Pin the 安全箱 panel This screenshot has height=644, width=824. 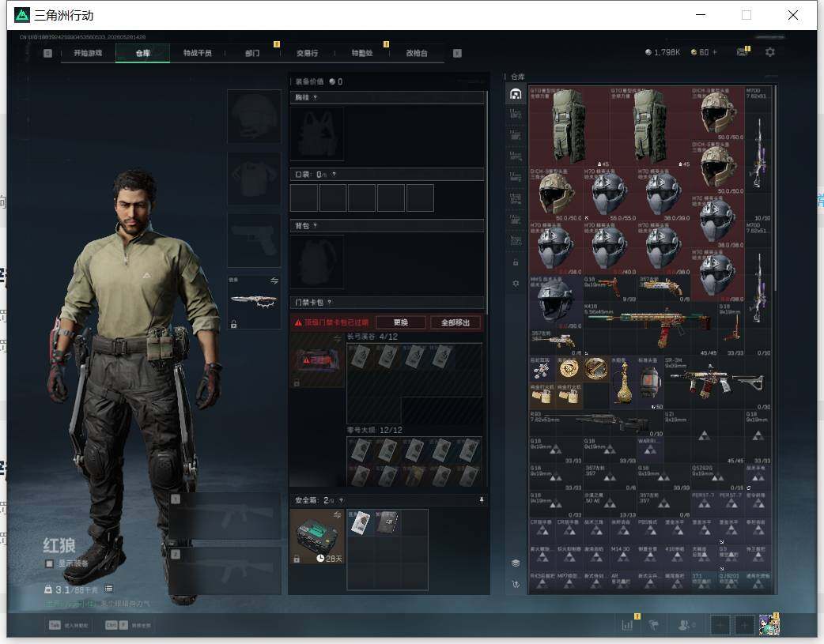tap(482, 500)
